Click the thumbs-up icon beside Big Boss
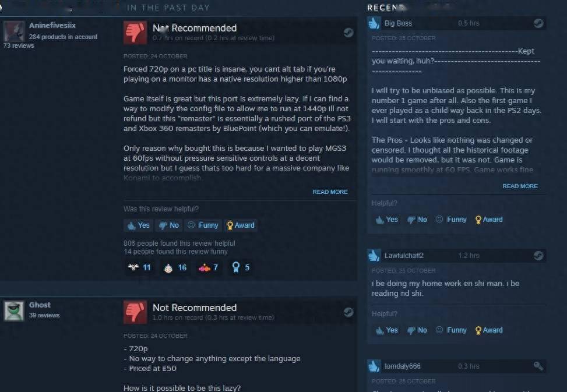Screen dimensions: 567x392 [x=374, y=23]
